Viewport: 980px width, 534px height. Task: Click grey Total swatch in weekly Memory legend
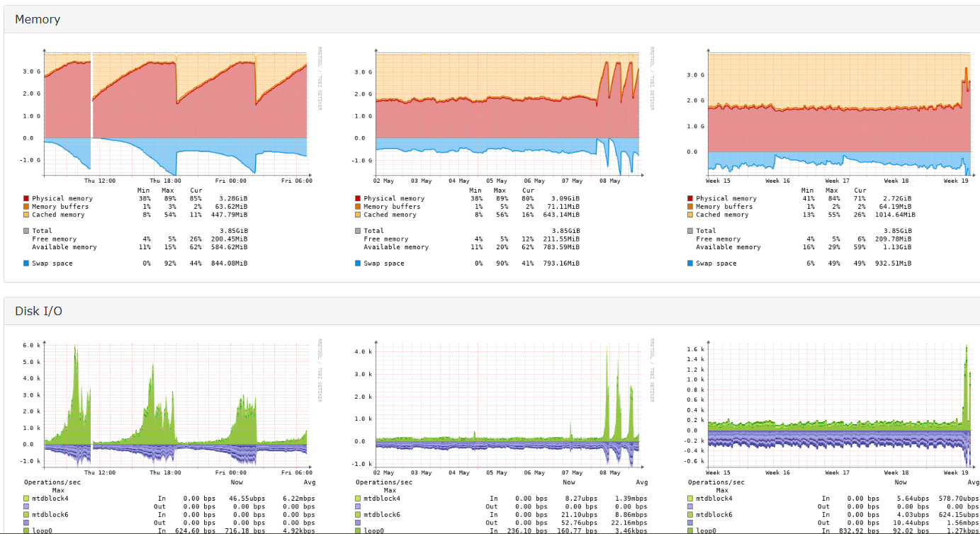click(x=358, y=231)
